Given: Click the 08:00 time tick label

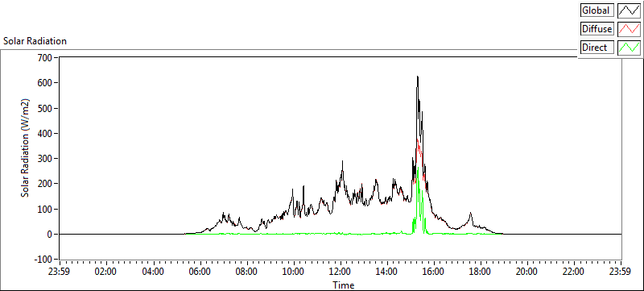Looking at the screenshot, I should [247, 272].
